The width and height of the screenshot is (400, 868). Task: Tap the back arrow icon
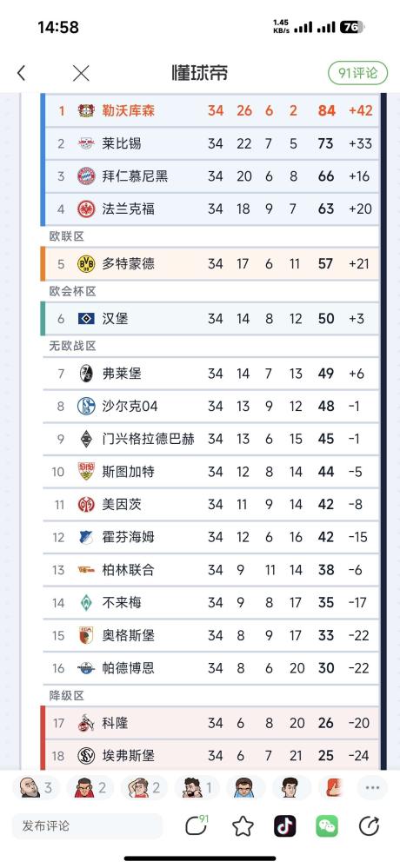pyautogui.click(x=21, y=73)
